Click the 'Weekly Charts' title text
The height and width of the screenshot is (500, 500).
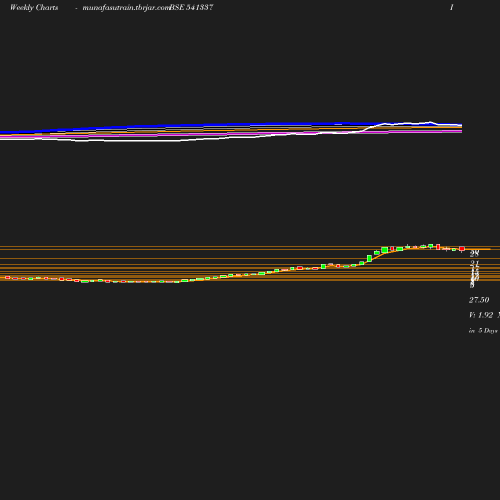coord(34,7)
